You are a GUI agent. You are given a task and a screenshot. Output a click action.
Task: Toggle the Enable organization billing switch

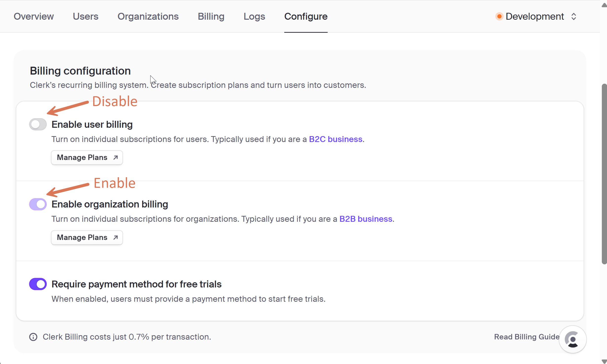38,204
